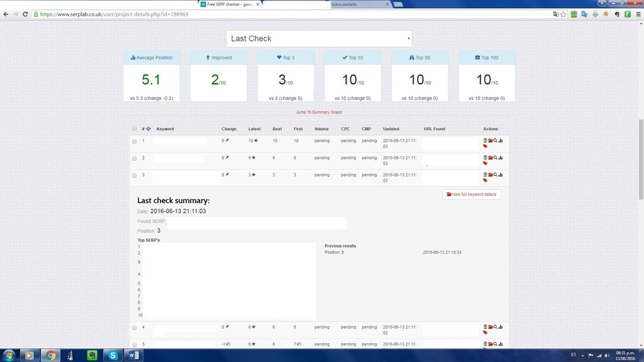This screenshot has width=644, height=362.
Task: Sort the table by Keyword column
Action: tap(165, 129)
